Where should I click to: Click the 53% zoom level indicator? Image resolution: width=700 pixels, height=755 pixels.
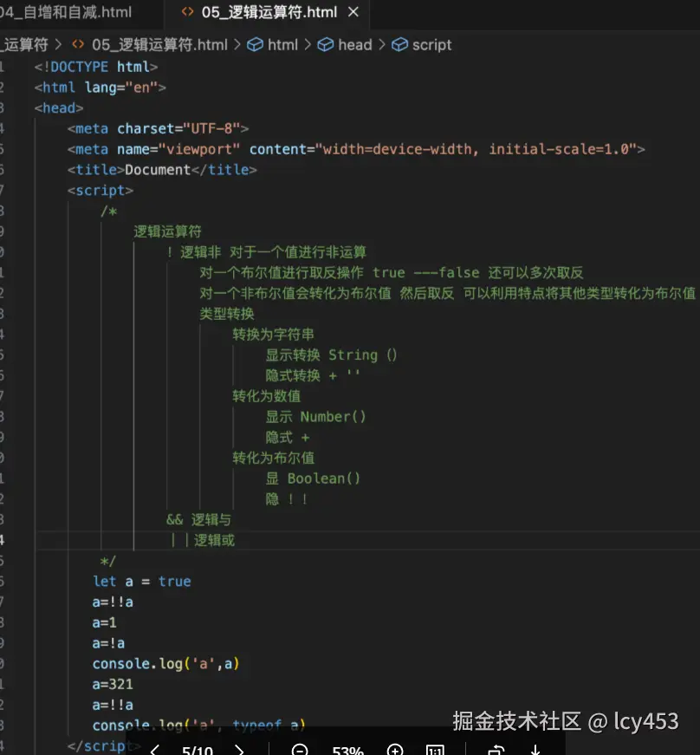[348, 750]
